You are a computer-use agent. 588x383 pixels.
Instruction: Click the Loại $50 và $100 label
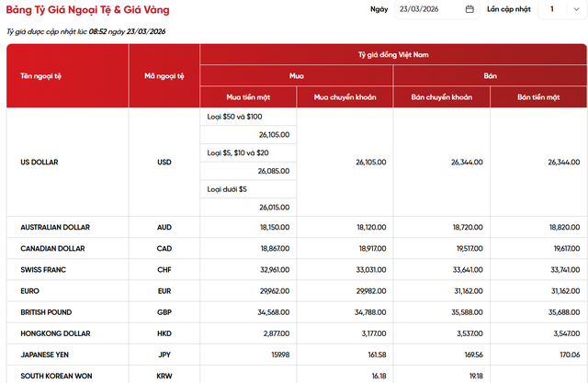[235, 117]
